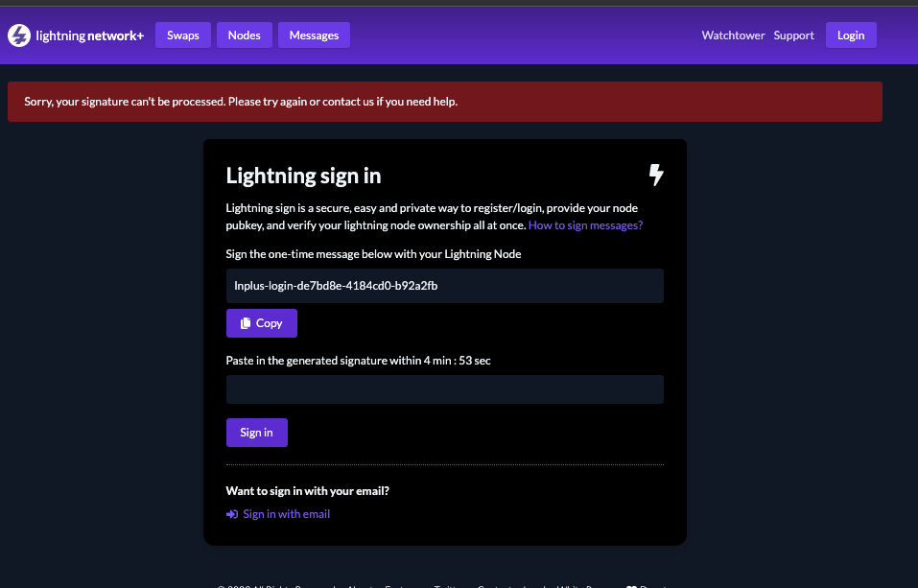This screenshot has width=918, height=588.
Task: Open Messages from the top navigation
Action: (314, 35)
